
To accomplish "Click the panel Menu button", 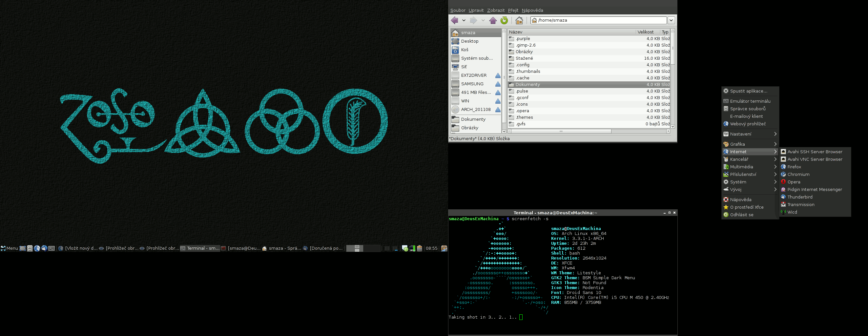I will 9,248.
